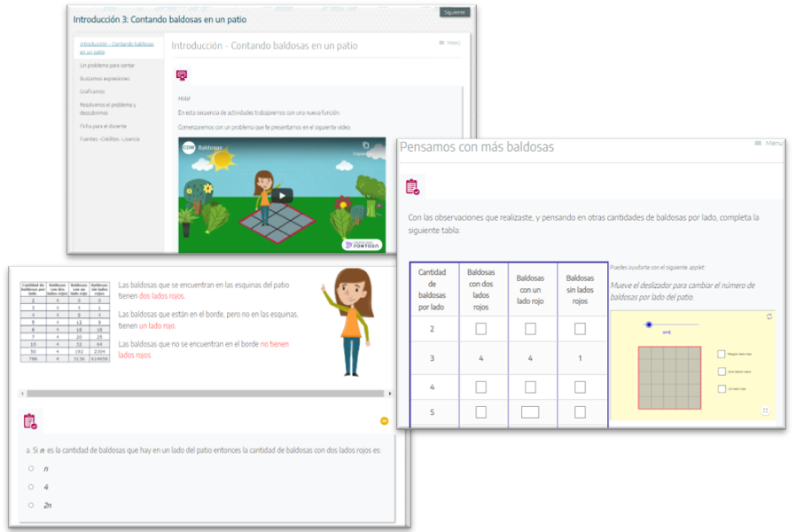796x532 pixels.
Task: Click the clipboard activity icon in Pensamos window
Action: (412, 187)
